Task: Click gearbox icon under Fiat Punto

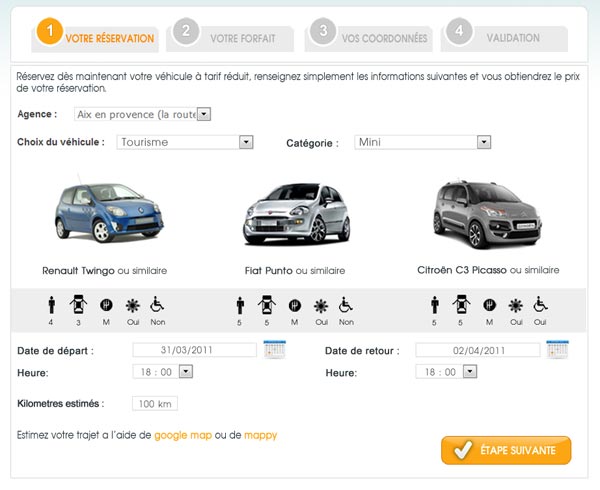Action: coord(295,306)
